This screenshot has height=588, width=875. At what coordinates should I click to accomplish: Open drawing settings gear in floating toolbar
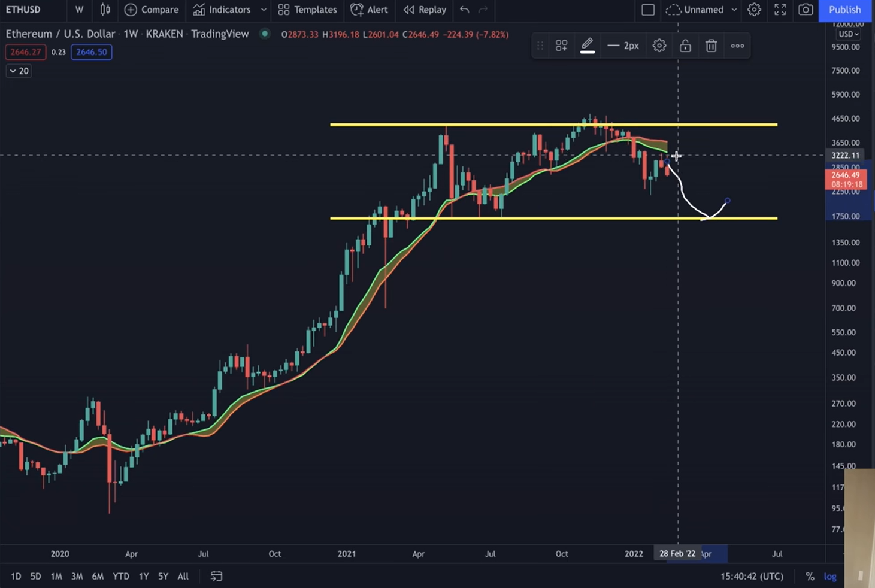[659, 46]
